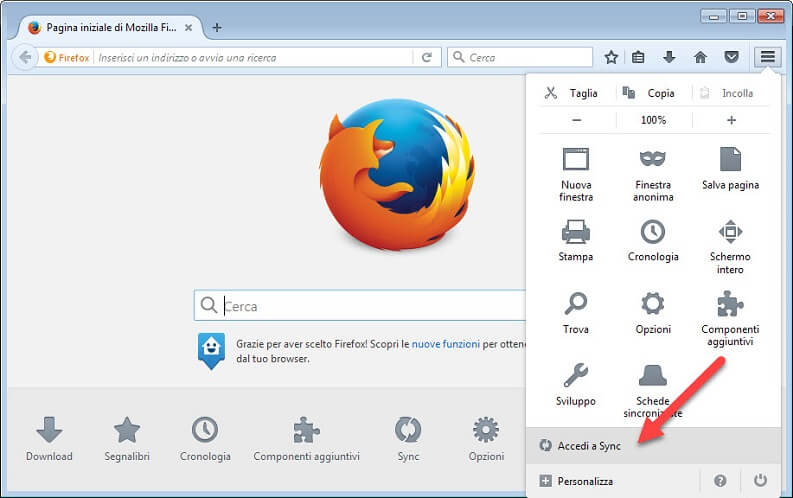793x498 pixels.
Task: Open Opzioni shortcut on start page
Action: pyautogui.click(x=486, y=439)
